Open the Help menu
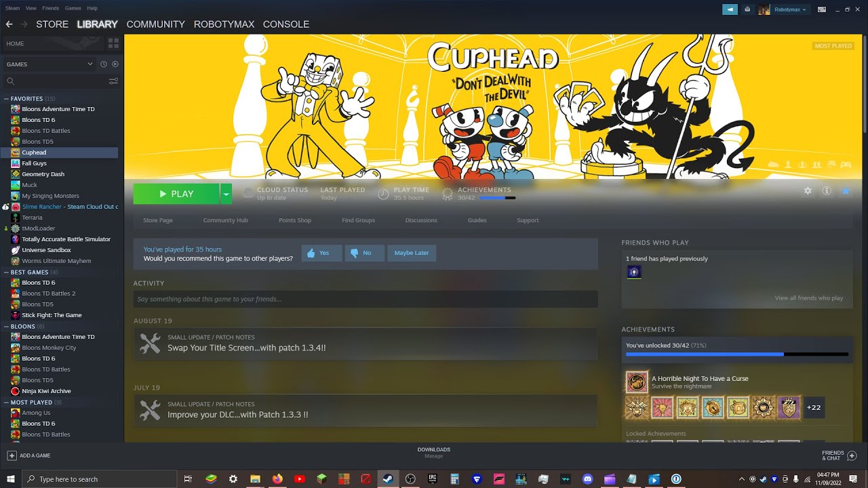The width and height of the screenshot is (868, 488). [x=92, y=8]
